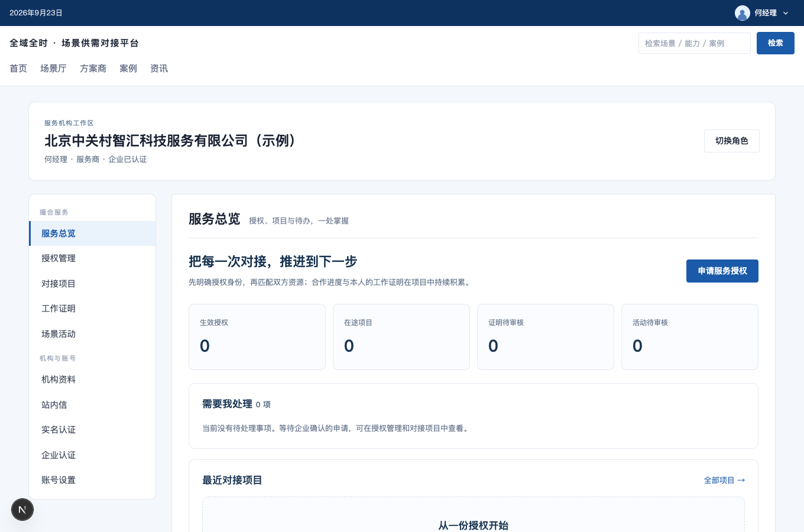
Task: Open the 资讯 nav item
Action: click(159, 69)
